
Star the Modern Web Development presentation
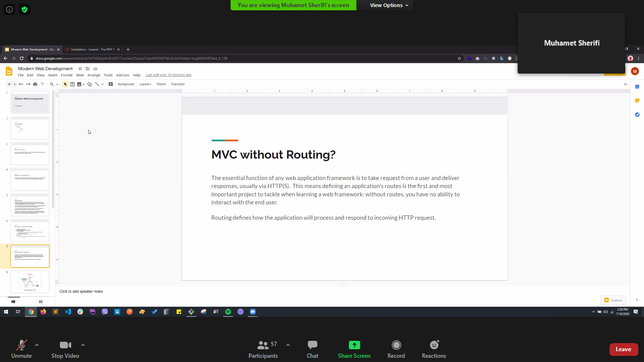(80, 69)
